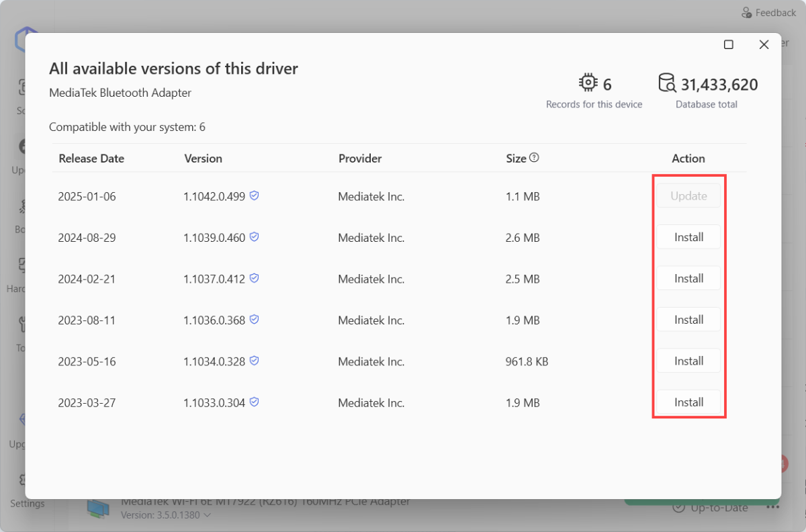Click the database total search icon
This screenshot has height=532, width=806.
(x=667, y=83)
